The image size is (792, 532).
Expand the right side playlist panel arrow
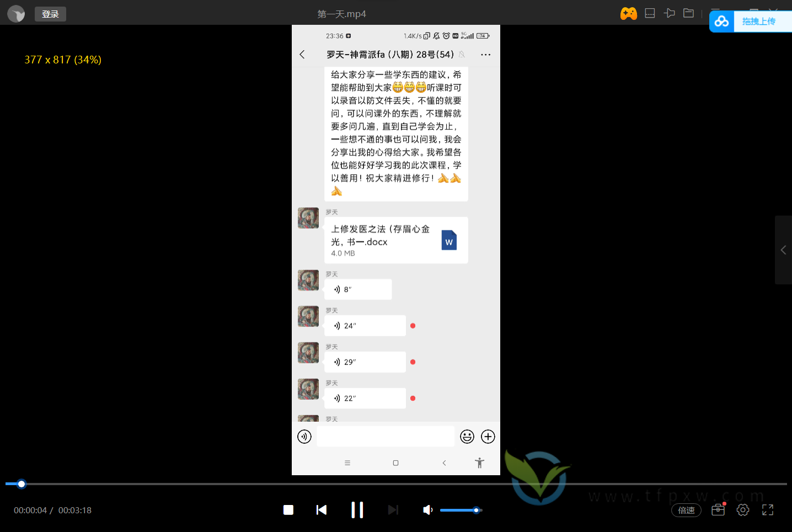(783, 250)
